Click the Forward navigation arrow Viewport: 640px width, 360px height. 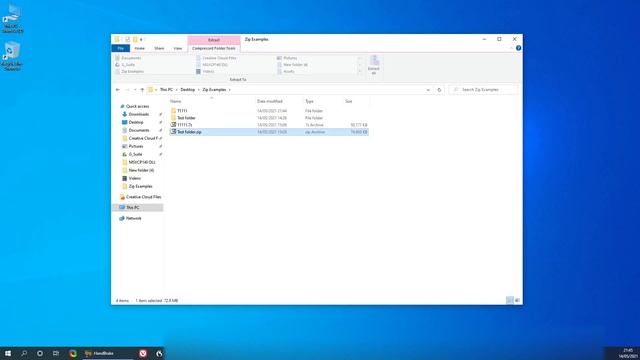click(x=127, y=89)
